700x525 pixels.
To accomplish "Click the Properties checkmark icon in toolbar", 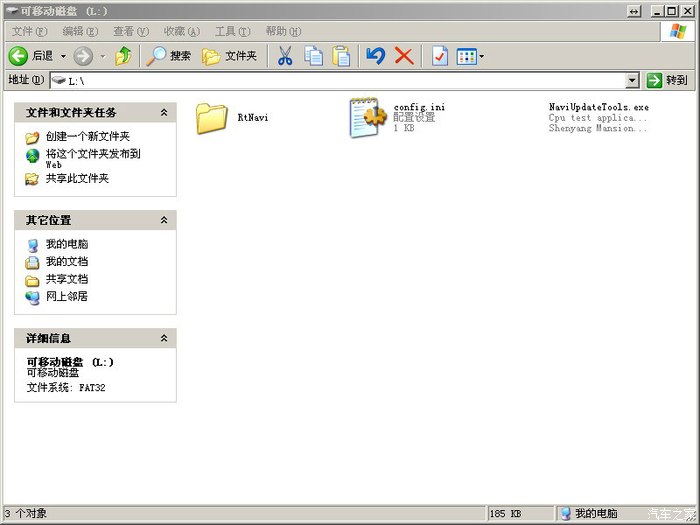I will click(x=439, y=56).
